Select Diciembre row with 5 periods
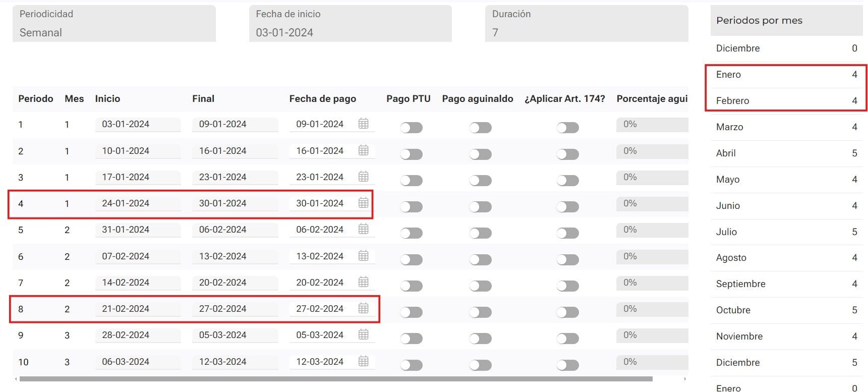This screenshot has height=392, width=868. [x=786, y=363]
